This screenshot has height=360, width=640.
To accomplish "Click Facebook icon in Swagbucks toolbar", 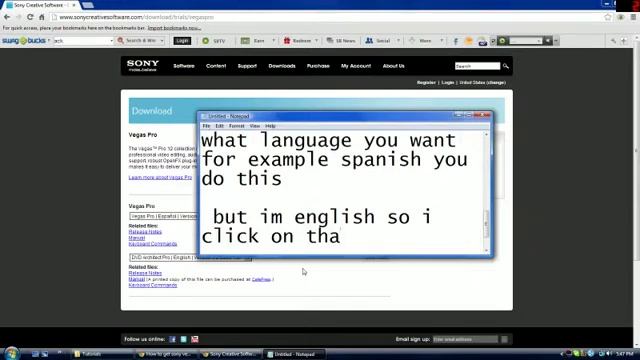I will (456, 41).
